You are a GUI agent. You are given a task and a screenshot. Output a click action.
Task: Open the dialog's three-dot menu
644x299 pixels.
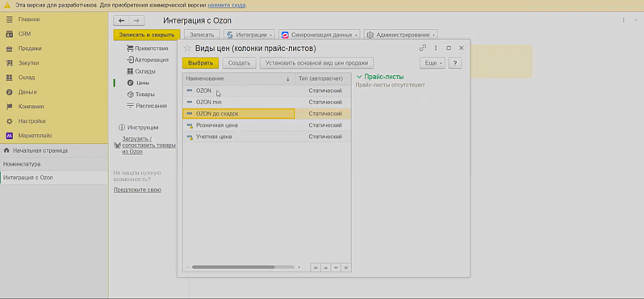[x=435, y=48]
